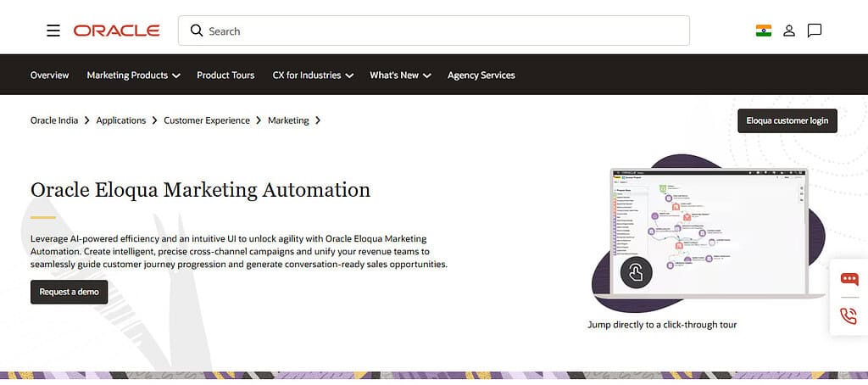Click the click-through tour hand icon
Viewport: 868px width, 385px height.
pyautogui.click(x=636, y=272)
